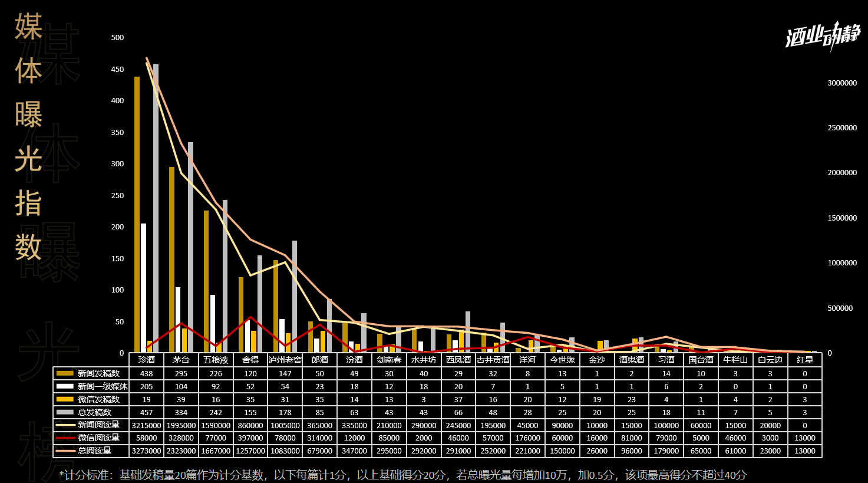Select the 金沙 column header
Viewport: 868px width, 483px height.
point(597,360)
